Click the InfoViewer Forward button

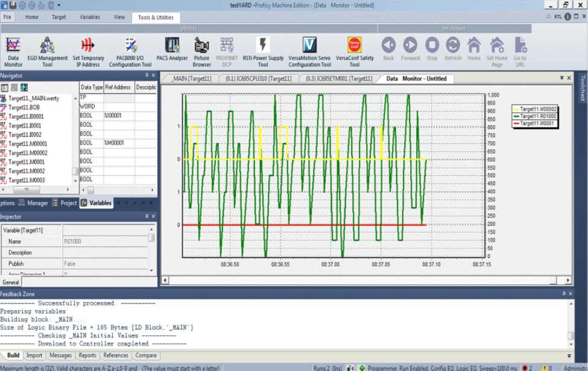[410, 49]
